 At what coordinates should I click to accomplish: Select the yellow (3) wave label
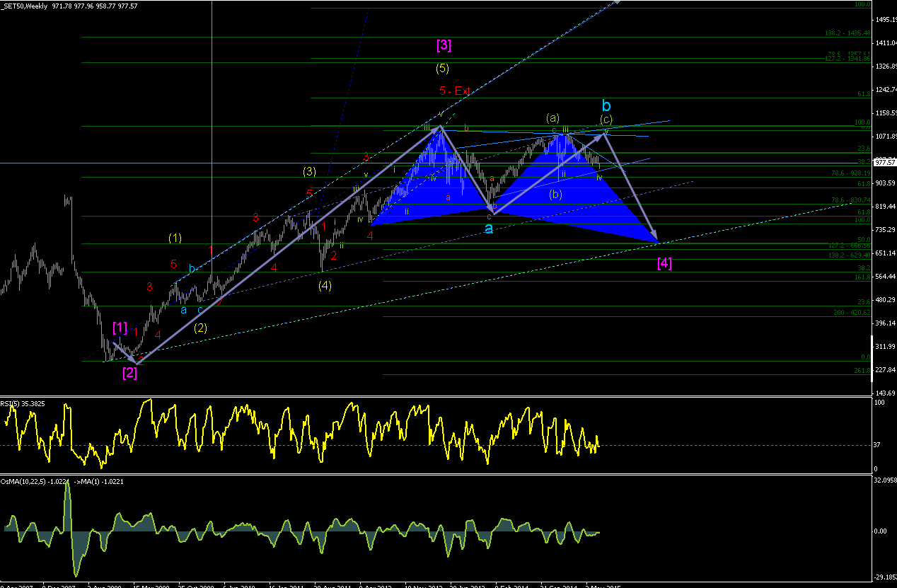309,171
